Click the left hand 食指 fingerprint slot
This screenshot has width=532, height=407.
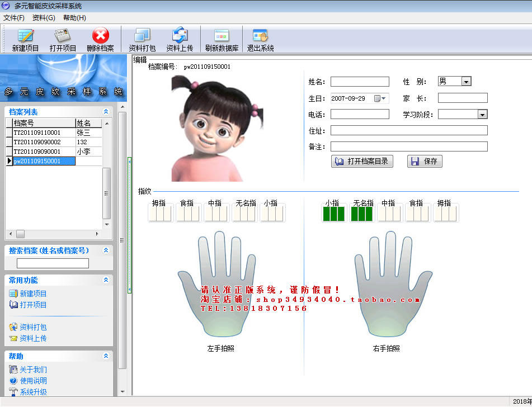tap(189, 213)
